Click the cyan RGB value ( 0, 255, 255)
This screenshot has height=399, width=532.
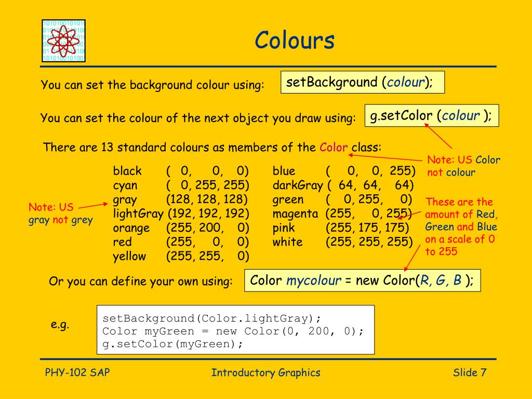tap(208, 185)
